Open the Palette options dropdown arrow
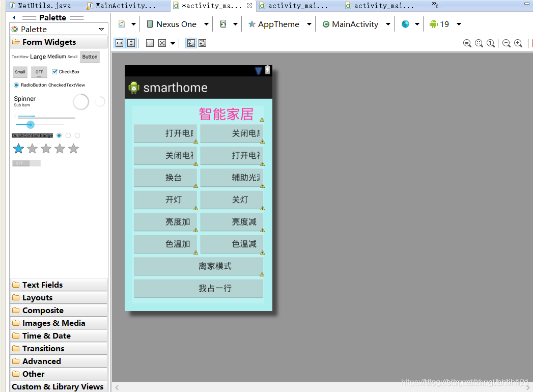Image resolution: width=533 pixels, height=392 pixels. [x=101, y=29]
